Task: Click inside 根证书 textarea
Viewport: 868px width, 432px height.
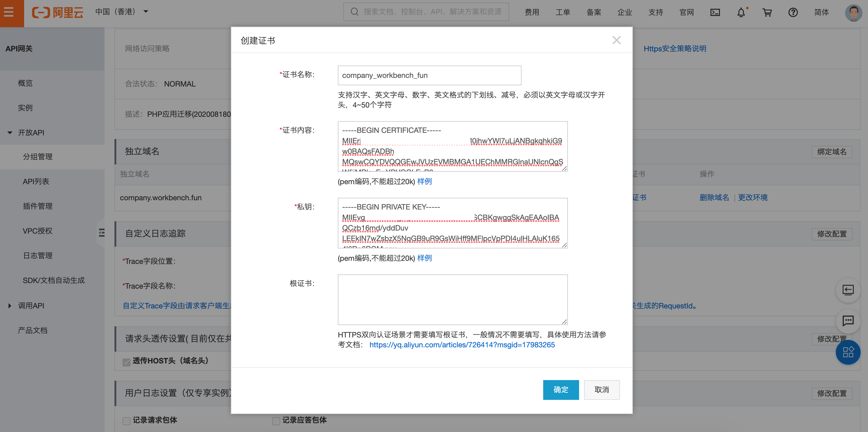Action: coord(453,300)
